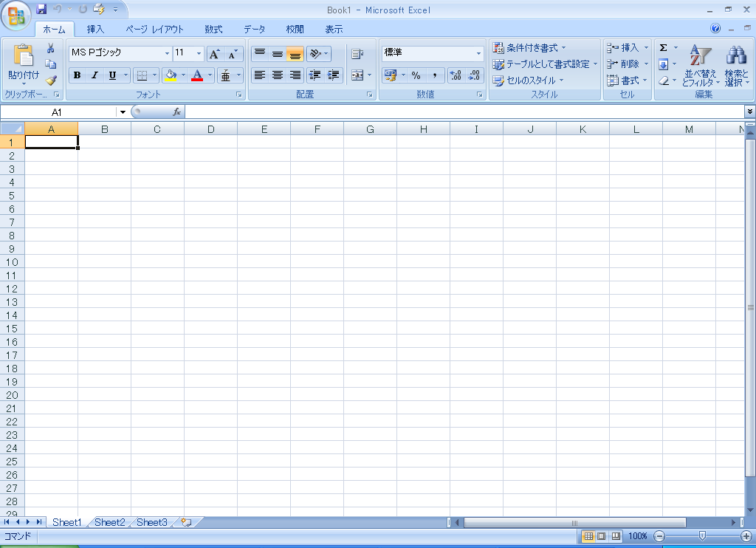This screenshot has height=548, width=756.
Task: Align text to middle of cell
Action: pyautogui.click(x=278, y=54)
